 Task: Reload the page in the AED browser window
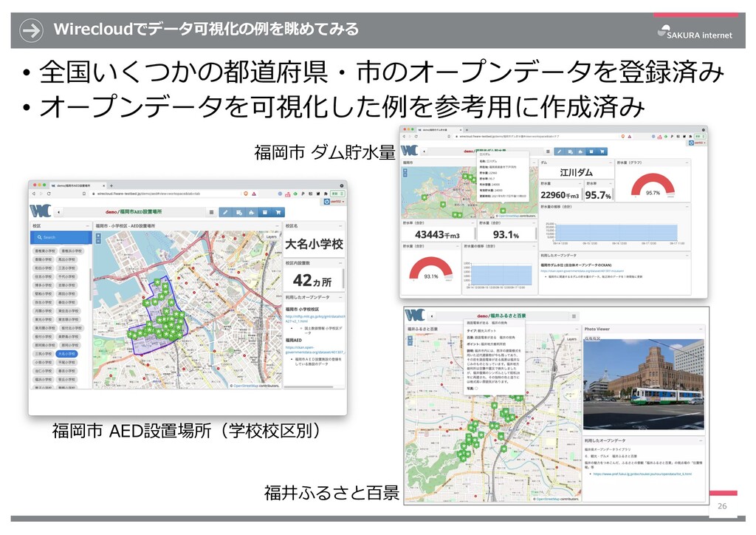pos(49,194)
